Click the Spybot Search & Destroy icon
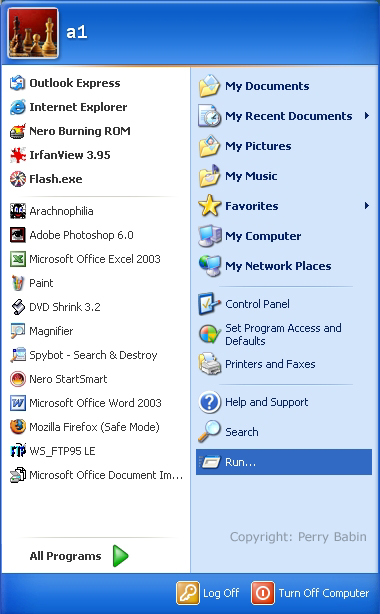This screenshot has height=614, width=380. (x=18, y=355)
